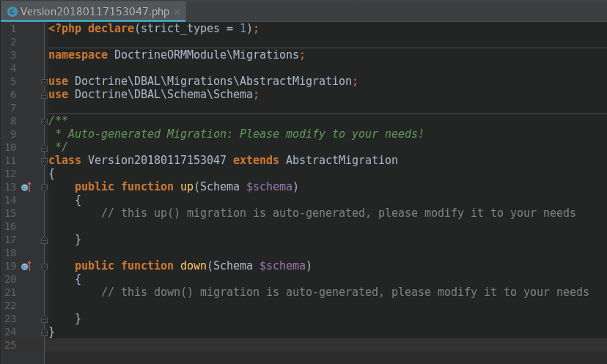Collapse the use imports block at line 5

coord(44,81)
